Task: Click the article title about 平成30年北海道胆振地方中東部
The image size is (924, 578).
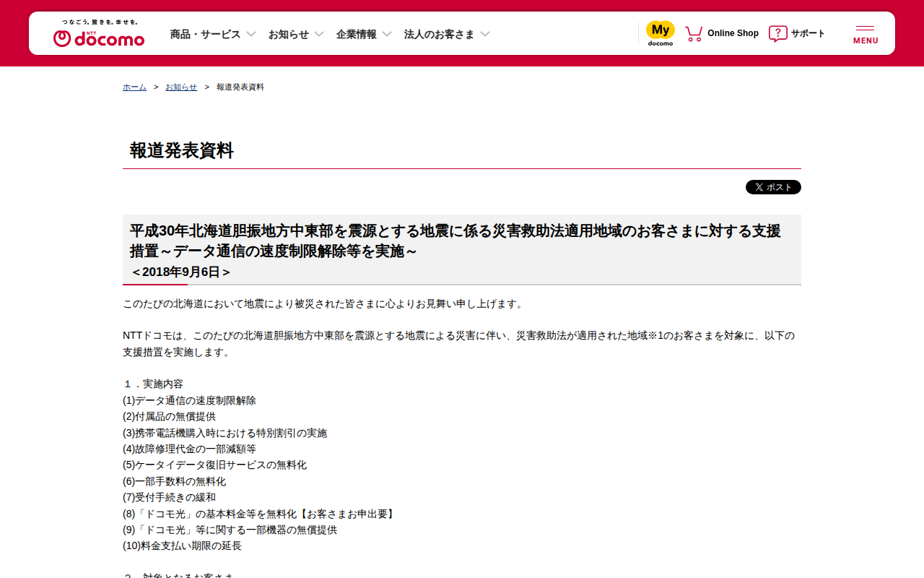Action: [455, 241]
